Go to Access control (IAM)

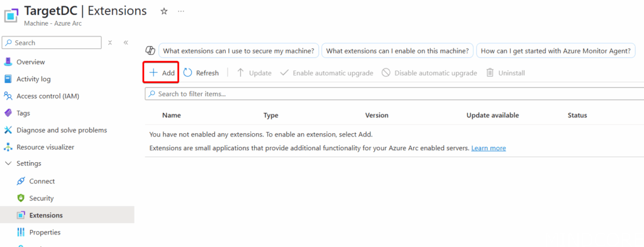[48, 96]
